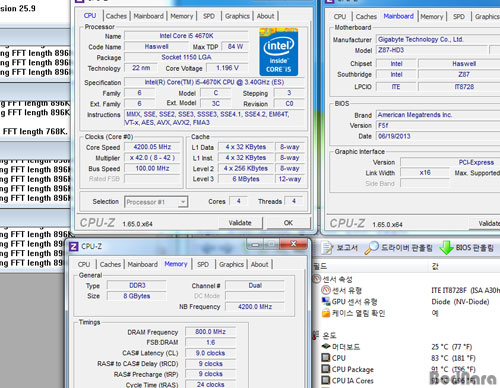Click the 100.00 MHz bus speed value
Image resolution: width=500 pixels, height=388 pixels.
(152, 168)
